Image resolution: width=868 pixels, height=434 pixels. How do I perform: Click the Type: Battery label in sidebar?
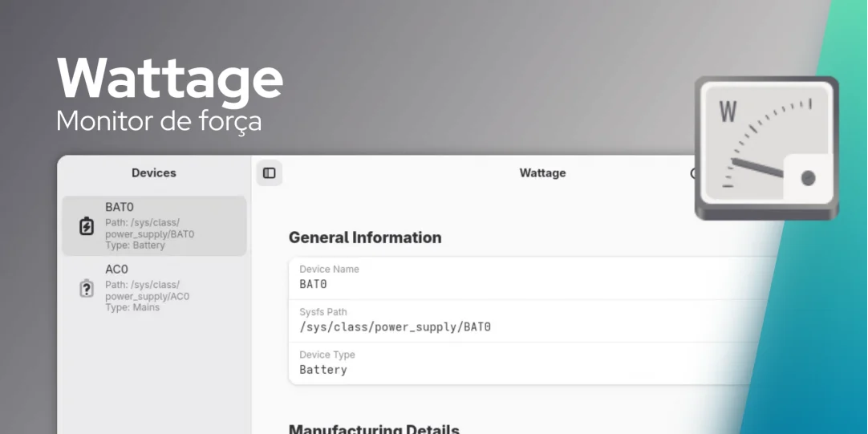click(x=135, y=245)
